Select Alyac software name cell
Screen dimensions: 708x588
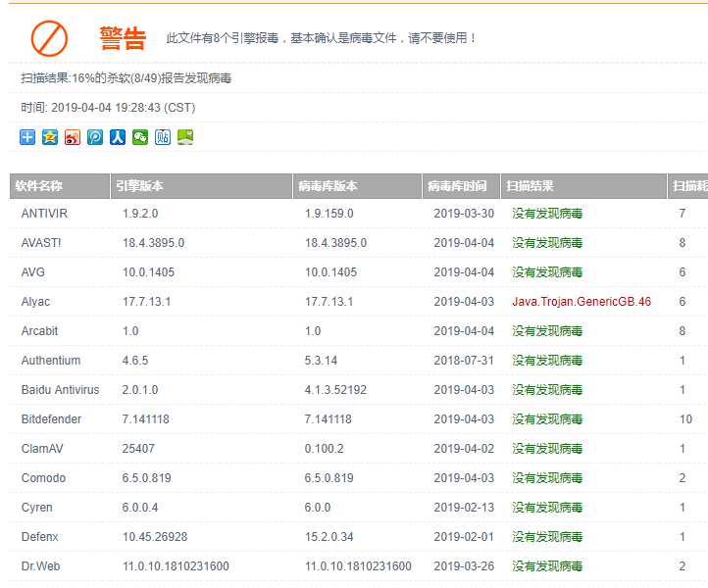tap(35, 302)
